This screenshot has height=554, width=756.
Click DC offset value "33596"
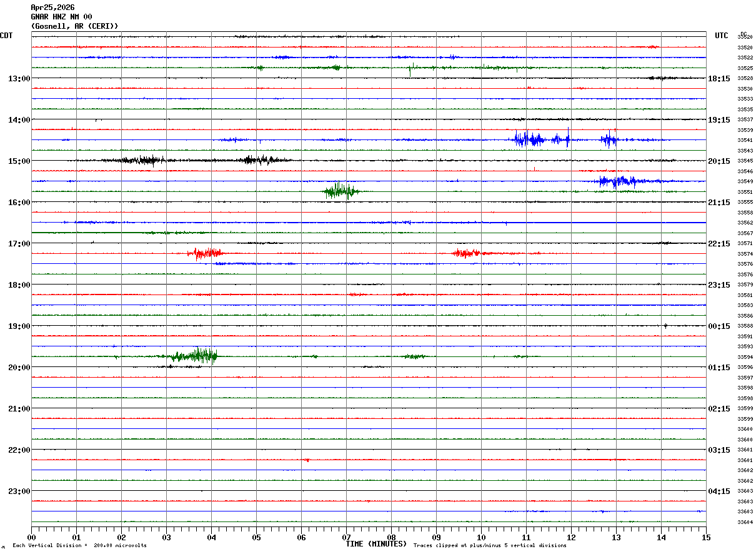(x=745, y=368)
